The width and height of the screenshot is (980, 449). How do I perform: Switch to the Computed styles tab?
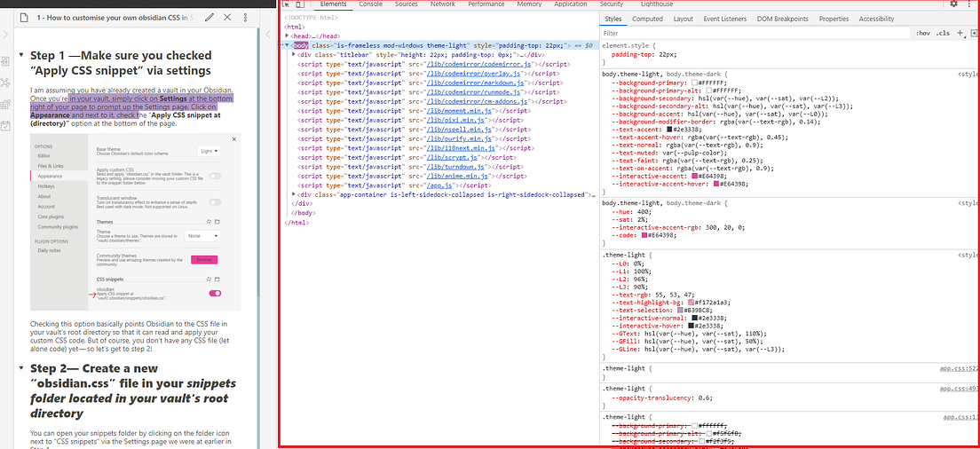[x=647, y=19]
